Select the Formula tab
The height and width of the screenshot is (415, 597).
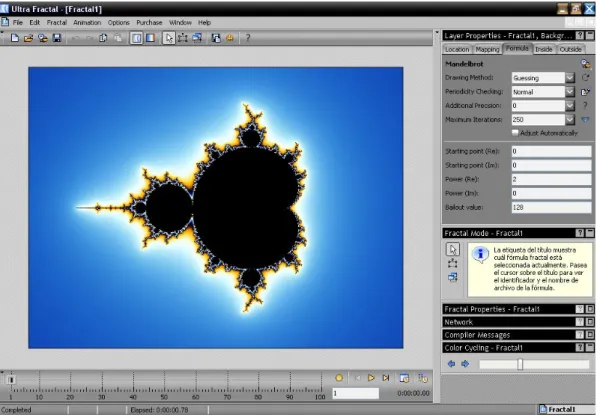517,48
